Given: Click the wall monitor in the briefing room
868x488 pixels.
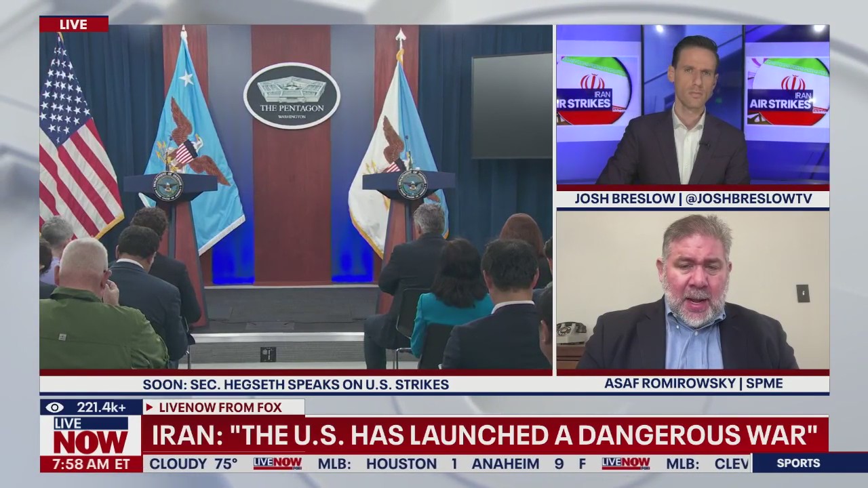Looking at the screenshot, I should pyautogui.click(x=511, y=105).
